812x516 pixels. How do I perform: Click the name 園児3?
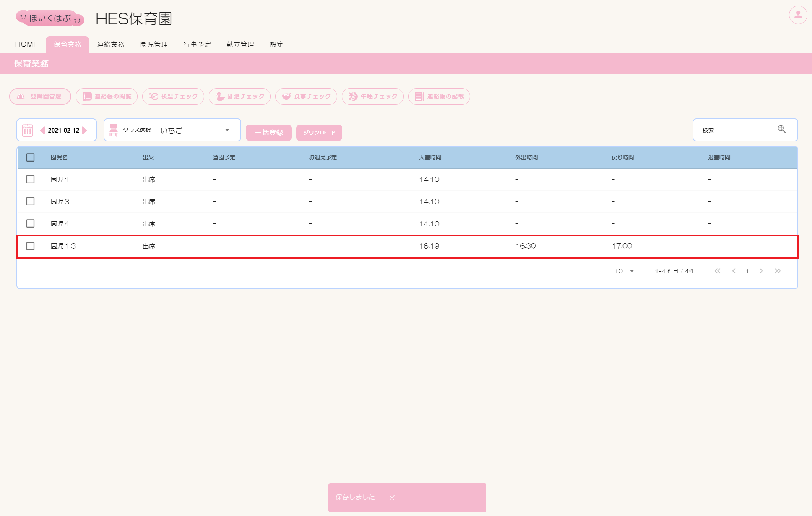tap(60, 202)
